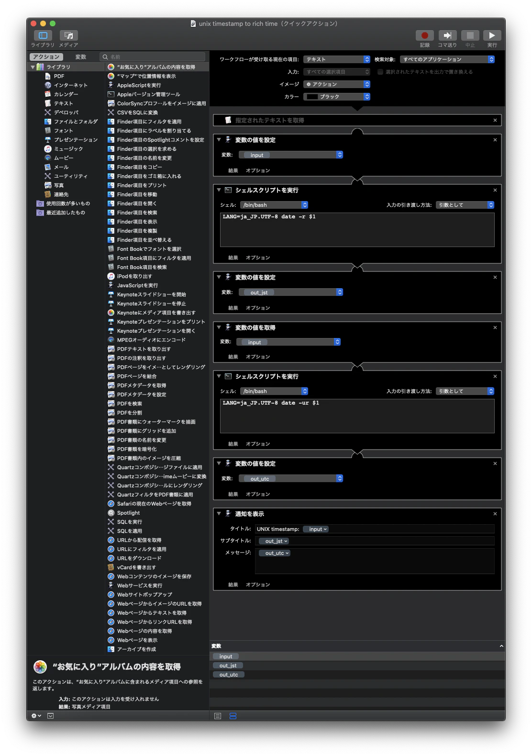532x756 pixels.
Task: Select out_jst in the bottom variables list
Action: [x=228, y=666]
